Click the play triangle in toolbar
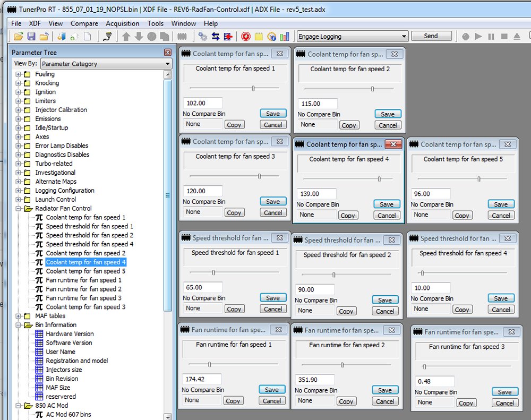The width and height of the screenshot is (531, 420). pos(478,36)
